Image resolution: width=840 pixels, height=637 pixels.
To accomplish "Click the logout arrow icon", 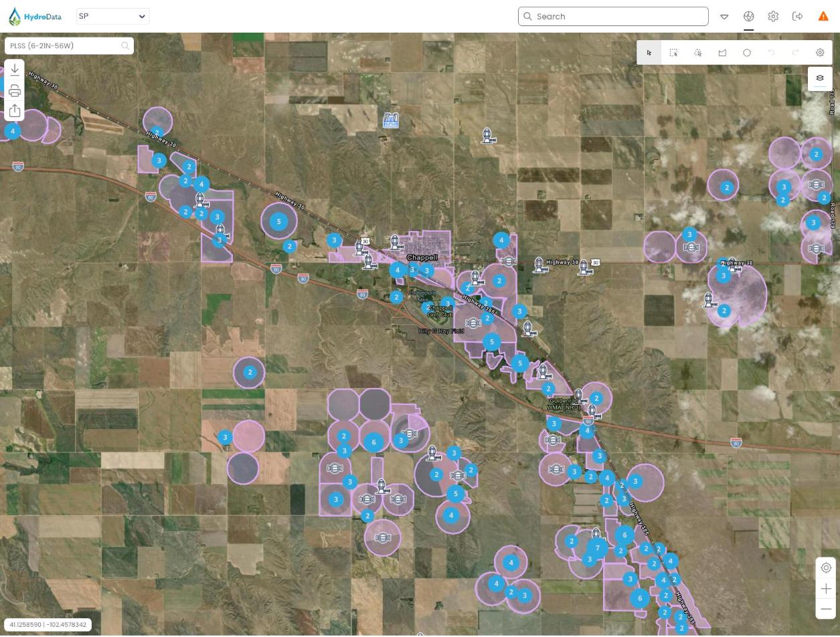I will coord(797,16).
